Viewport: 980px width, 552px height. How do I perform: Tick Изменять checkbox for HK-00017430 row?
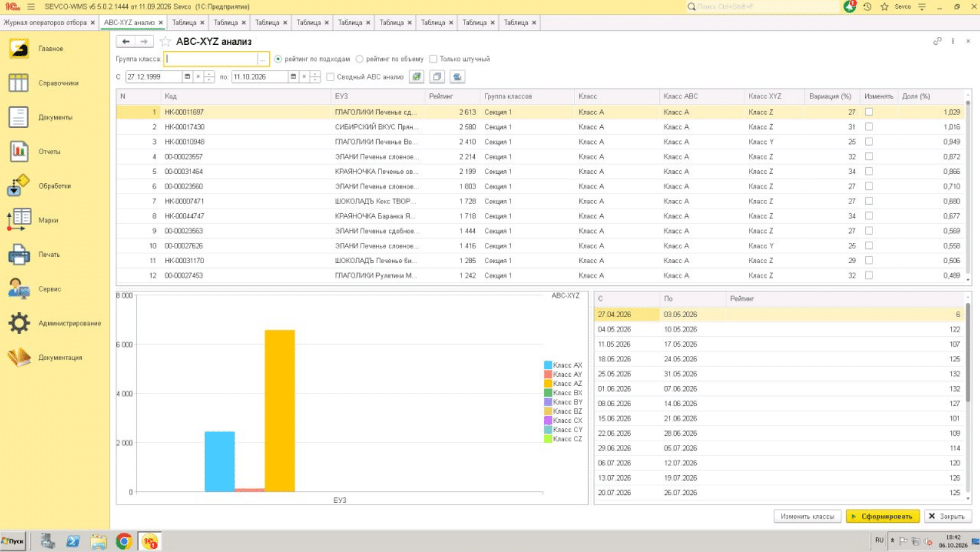point(869,127)
